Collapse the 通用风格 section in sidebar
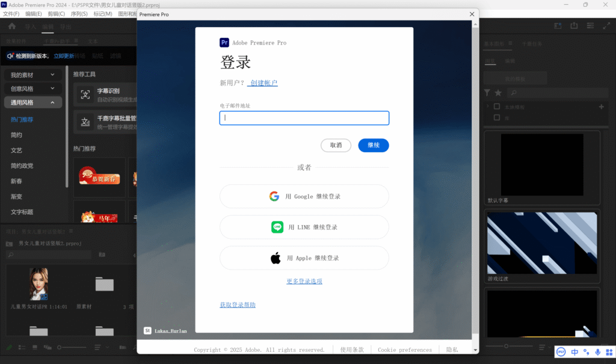Screen dimensions: 616x364 pos(32,102)
